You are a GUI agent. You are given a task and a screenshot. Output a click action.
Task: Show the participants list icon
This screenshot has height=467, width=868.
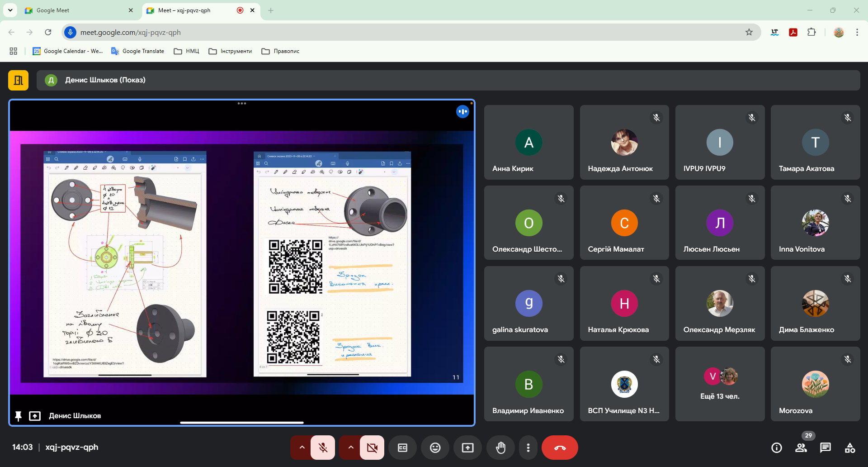point(801,448)
